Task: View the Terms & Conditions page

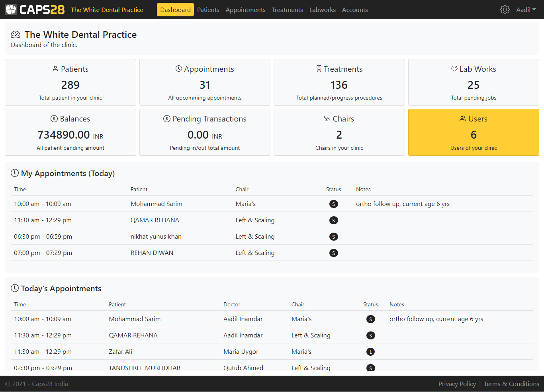Action: 511,384
